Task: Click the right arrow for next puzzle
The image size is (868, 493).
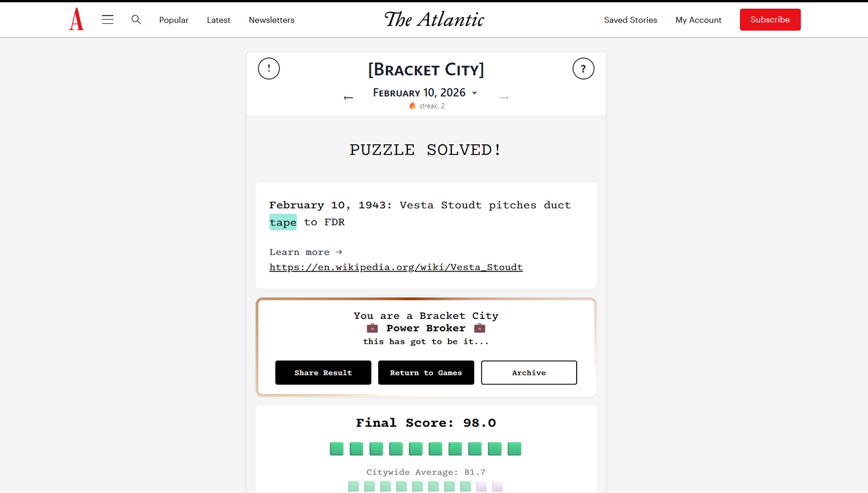Action: (504, 98)
